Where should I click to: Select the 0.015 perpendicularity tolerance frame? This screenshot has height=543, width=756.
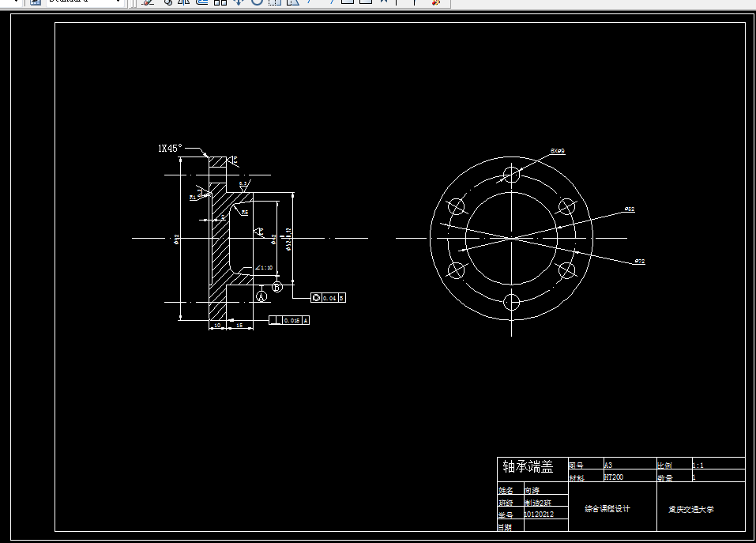click(x=289, y=320)
